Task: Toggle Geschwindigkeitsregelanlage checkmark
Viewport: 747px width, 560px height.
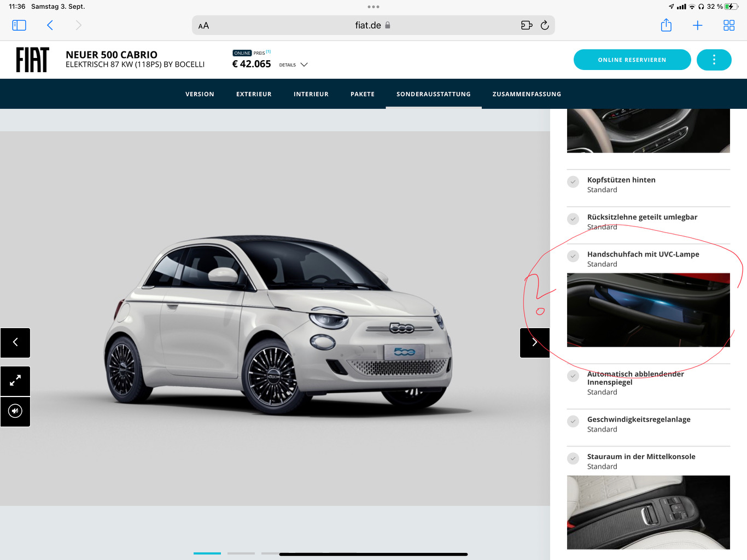Action: point(573,421)
